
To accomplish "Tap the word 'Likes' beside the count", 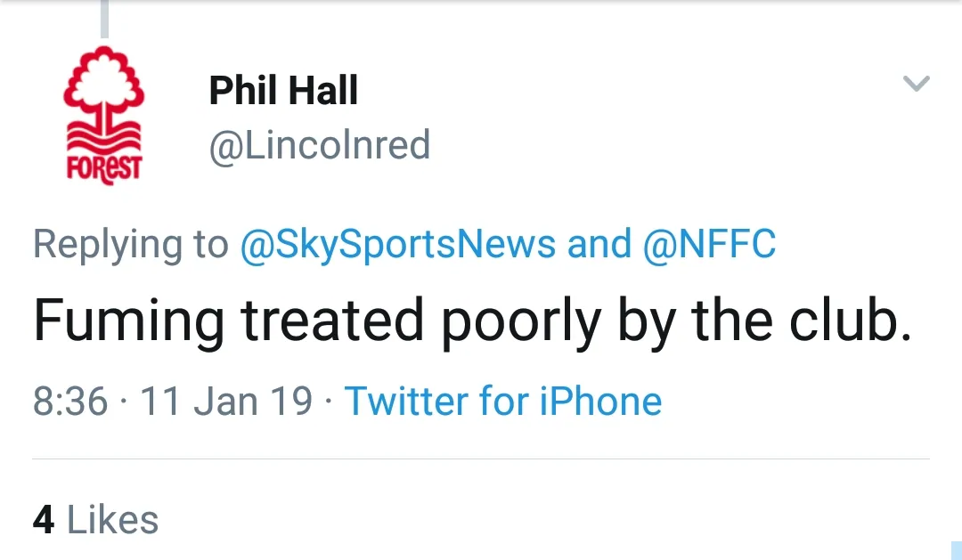I will [x=113, y=521].
